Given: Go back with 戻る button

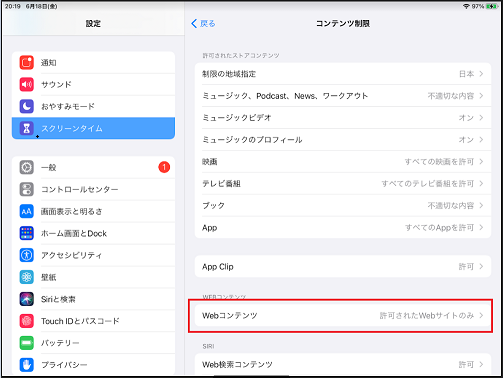Looking at the screenshot, I should pos(203,24).
